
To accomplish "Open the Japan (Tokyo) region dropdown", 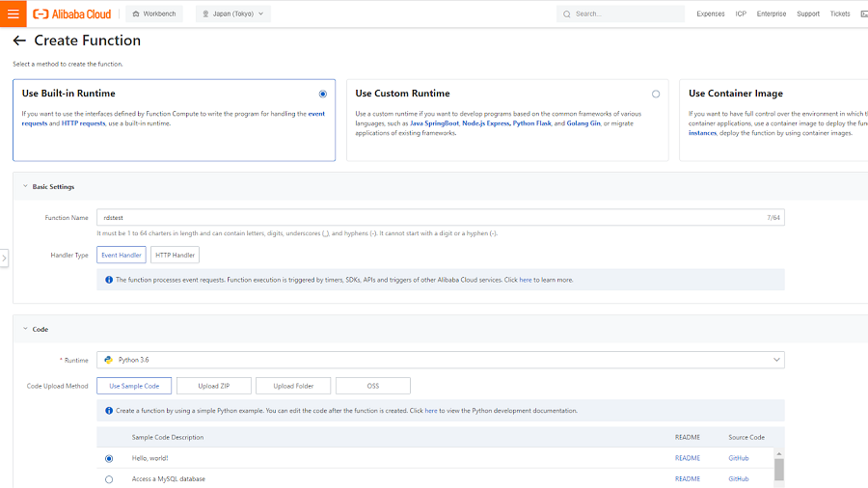I will (x=232, y=14).
